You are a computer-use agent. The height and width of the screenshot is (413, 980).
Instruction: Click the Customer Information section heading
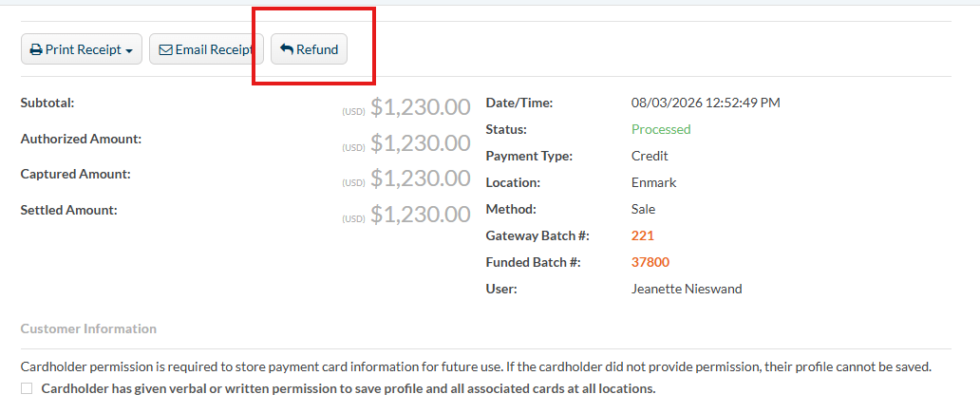point(88,329)
